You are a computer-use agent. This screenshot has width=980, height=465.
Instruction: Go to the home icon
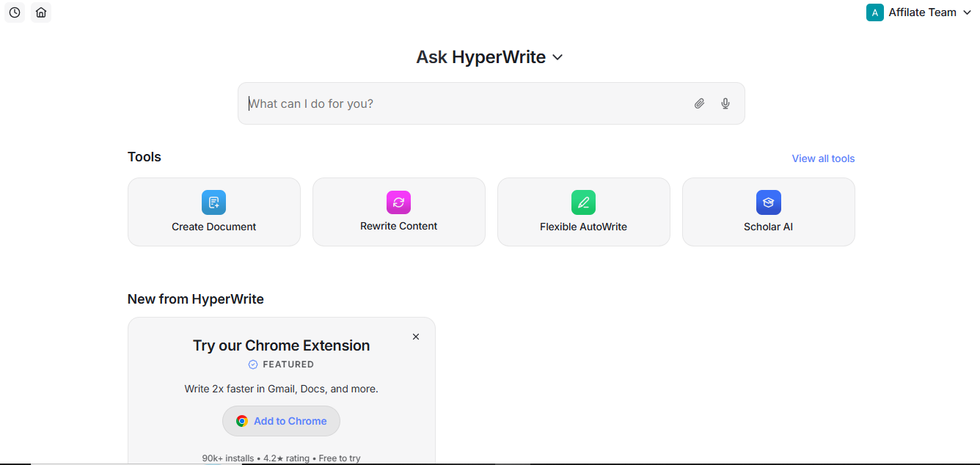[x=41, y=12]
